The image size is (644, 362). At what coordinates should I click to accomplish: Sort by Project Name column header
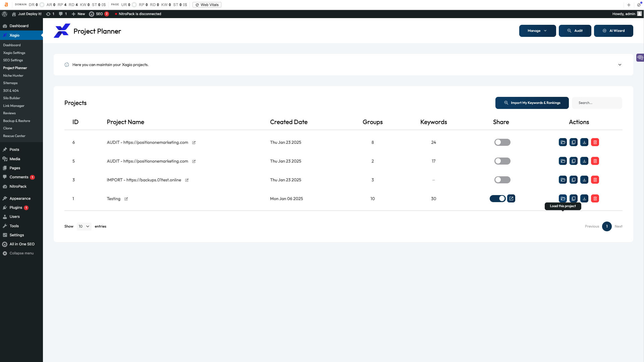[x=125, y=122]
